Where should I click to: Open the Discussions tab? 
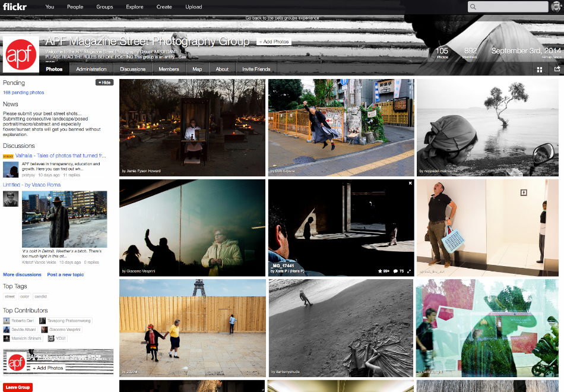click(x=132, y=69)
